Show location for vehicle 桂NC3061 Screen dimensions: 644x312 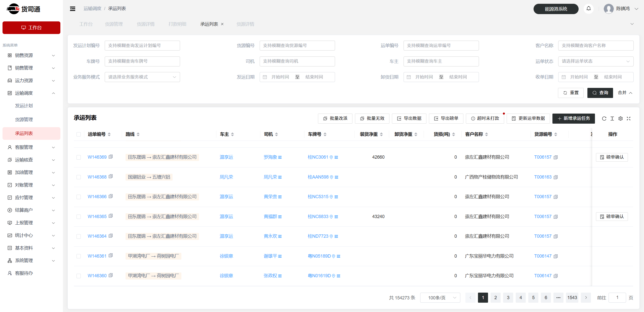(x=331, y=157)
